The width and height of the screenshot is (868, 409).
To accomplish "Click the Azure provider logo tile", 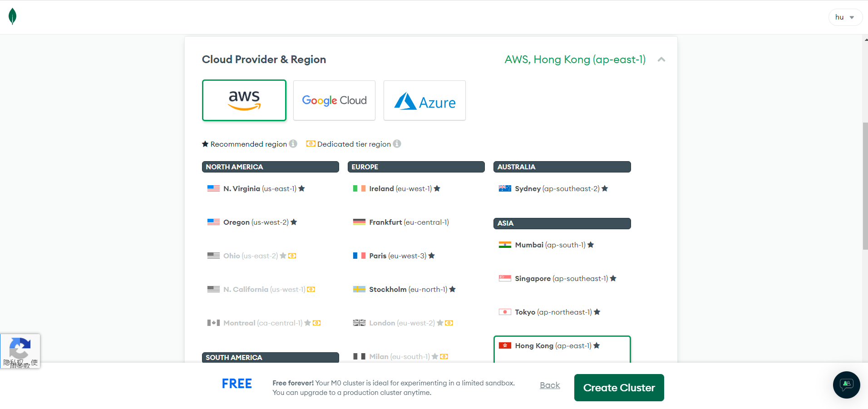I will [x=424, y=101].
